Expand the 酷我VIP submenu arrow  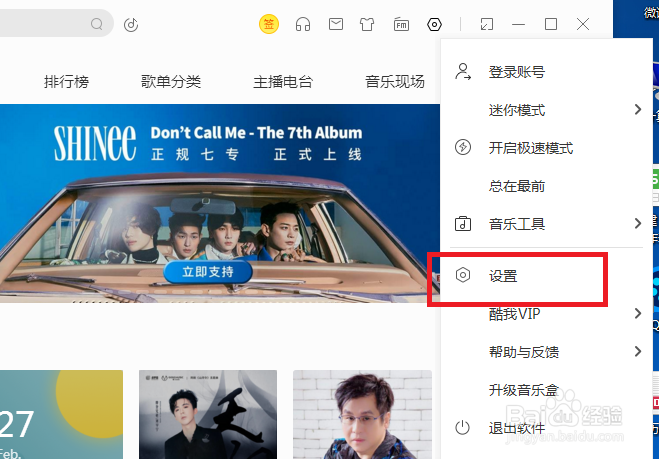[x=638, y=313]
